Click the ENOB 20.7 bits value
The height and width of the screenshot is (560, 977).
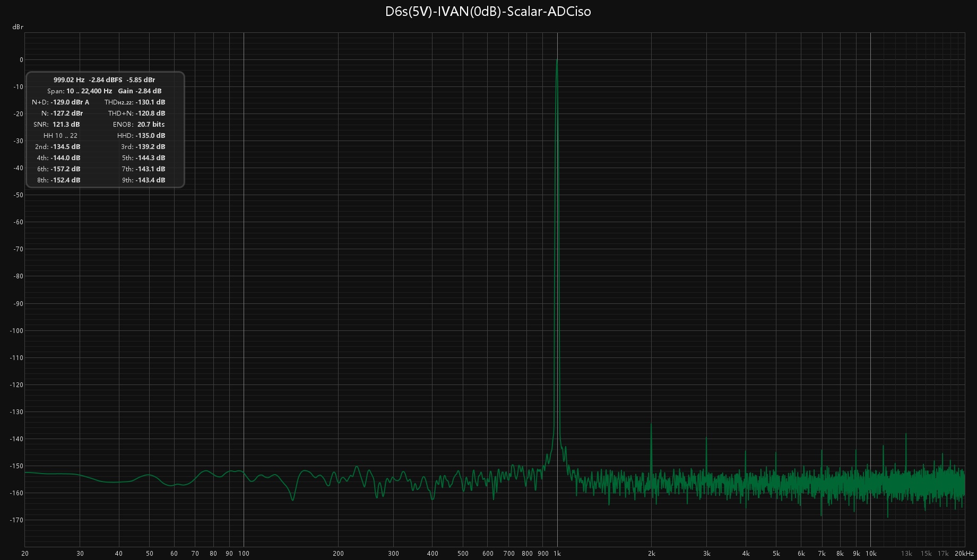tap(151, 124)
